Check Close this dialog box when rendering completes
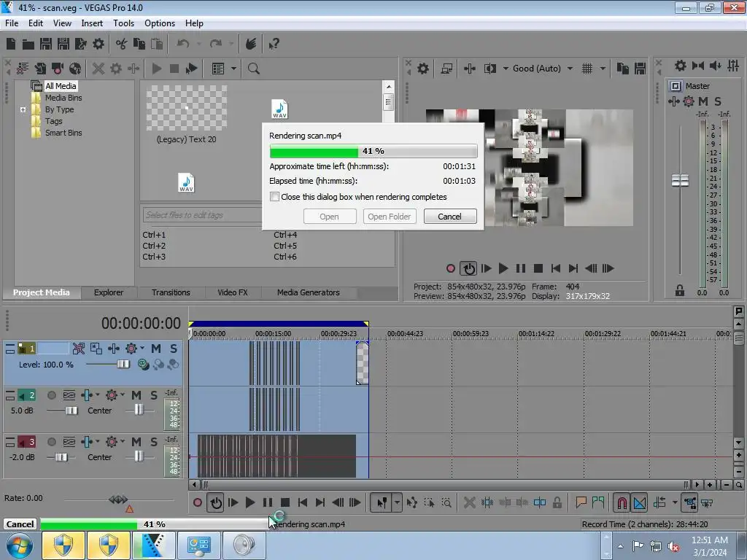The width and height of the screenshot is (747, 560). tap(274, 197)
